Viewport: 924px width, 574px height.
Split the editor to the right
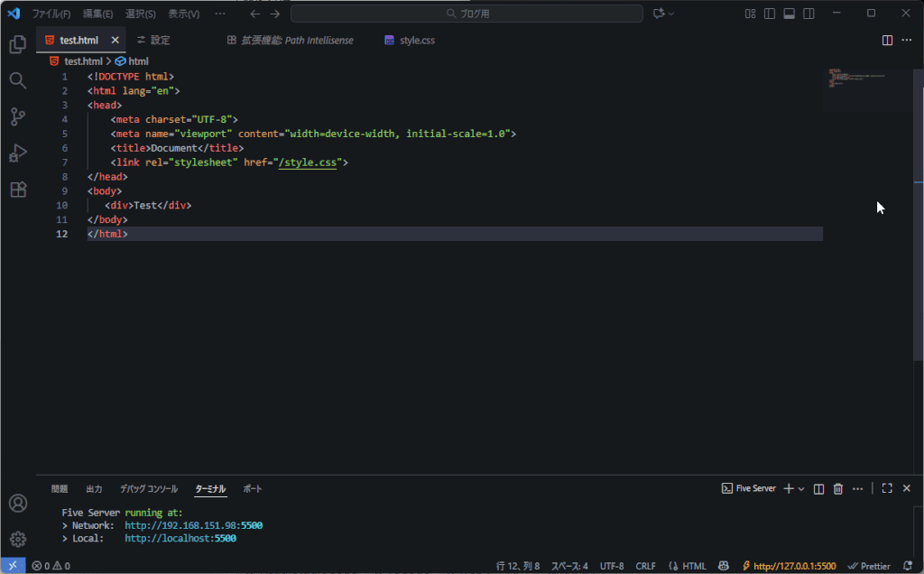point(887,40)
